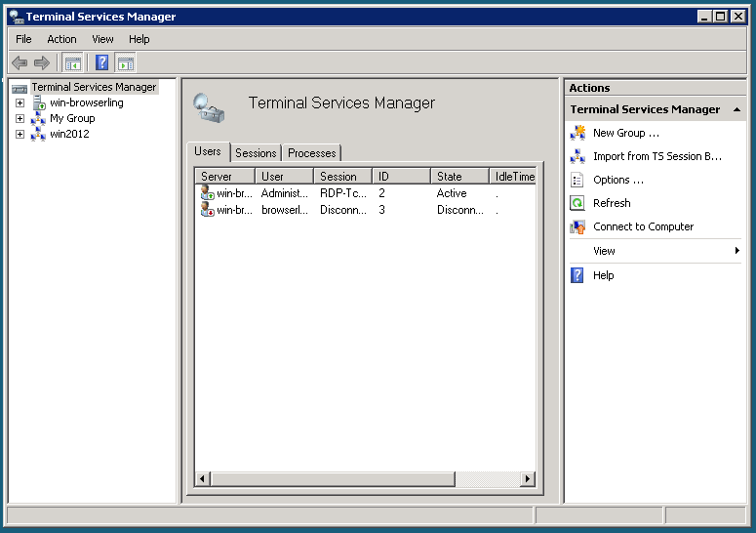The image size is (756, 533).
Task: Click the horizontal scrollbar right arrow
Action: (528, 479)
